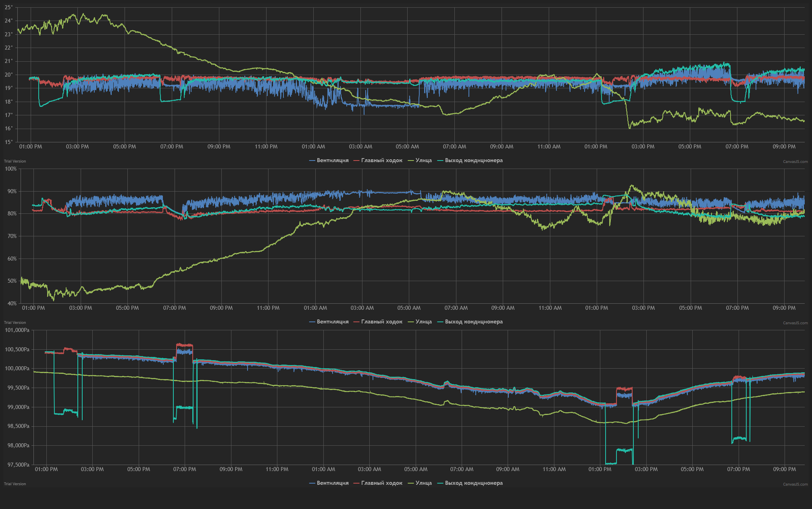This screenshot has width=812, height=509.
Task: Click 11:00 PM label on pressure chart
Action: [277, 469]
